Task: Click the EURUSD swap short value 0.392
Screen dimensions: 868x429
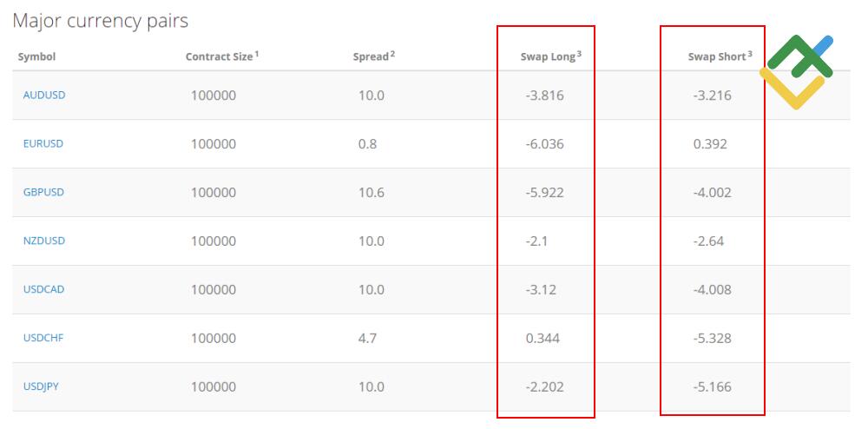Action: tap(710, 144)
